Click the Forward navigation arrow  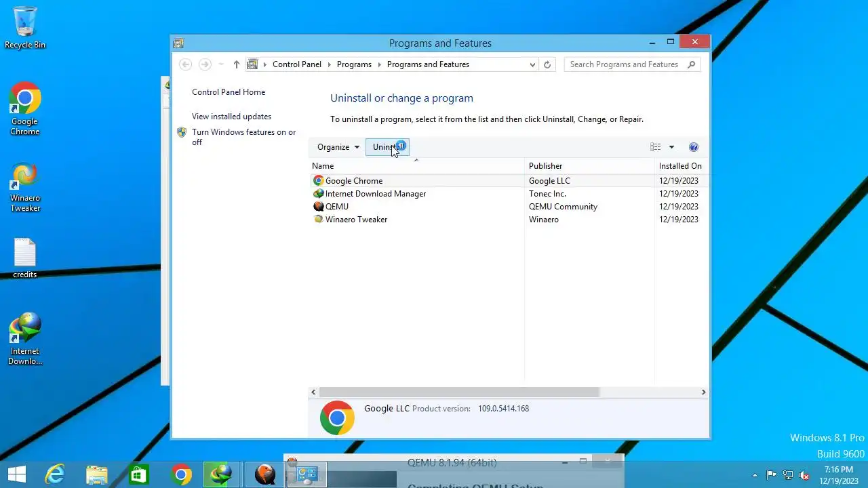point(205,64)
